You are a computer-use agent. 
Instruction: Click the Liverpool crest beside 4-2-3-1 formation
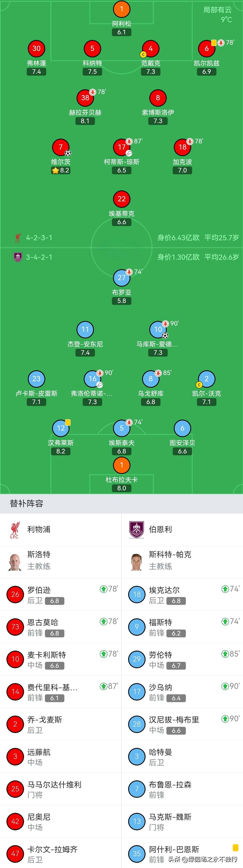(x=17, y=238)
